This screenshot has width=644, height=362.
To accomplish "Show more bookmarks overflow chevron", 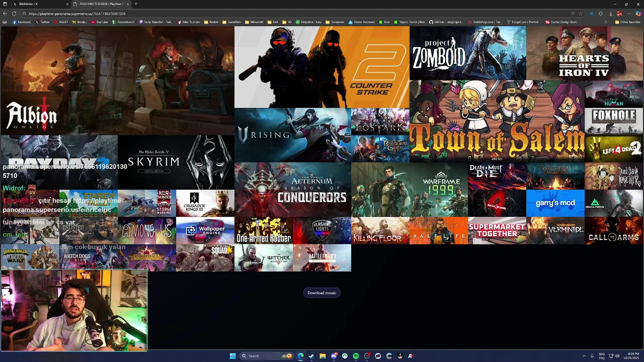I will coord(605,22).
